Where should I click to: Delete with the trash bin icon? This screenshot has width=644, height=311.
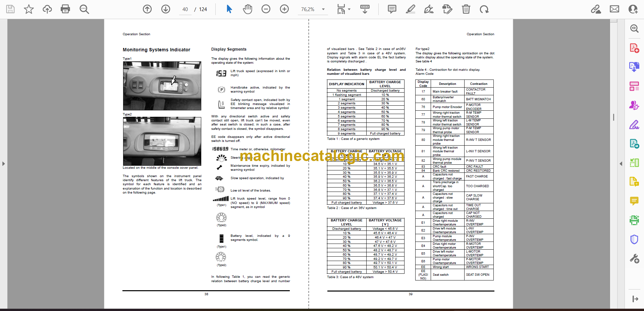(466, 9)
